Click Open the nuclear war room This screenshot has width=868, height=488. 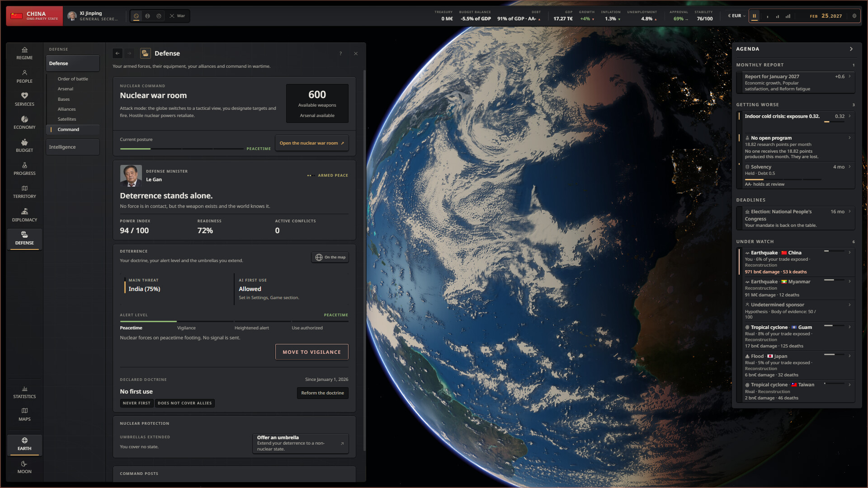pyautogui.click(x=311, y=143)
